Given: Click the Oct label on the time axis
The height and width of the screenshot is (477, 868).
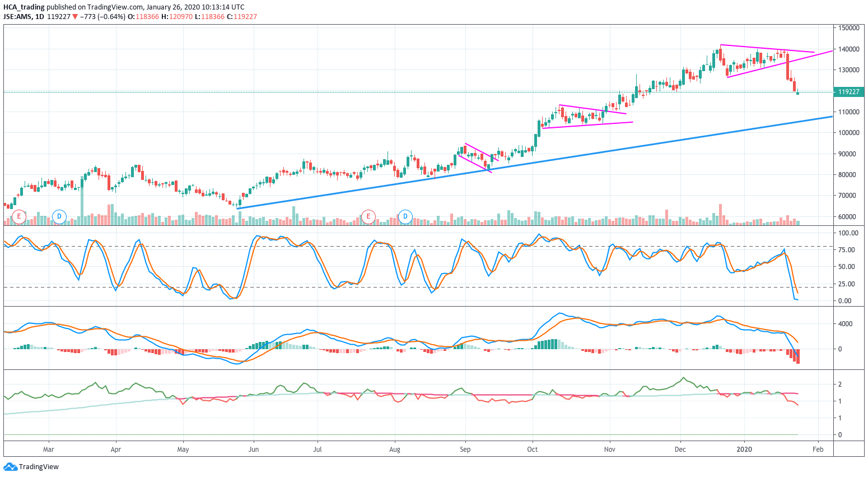Looking at the screenshot, I should click(533, 450).
